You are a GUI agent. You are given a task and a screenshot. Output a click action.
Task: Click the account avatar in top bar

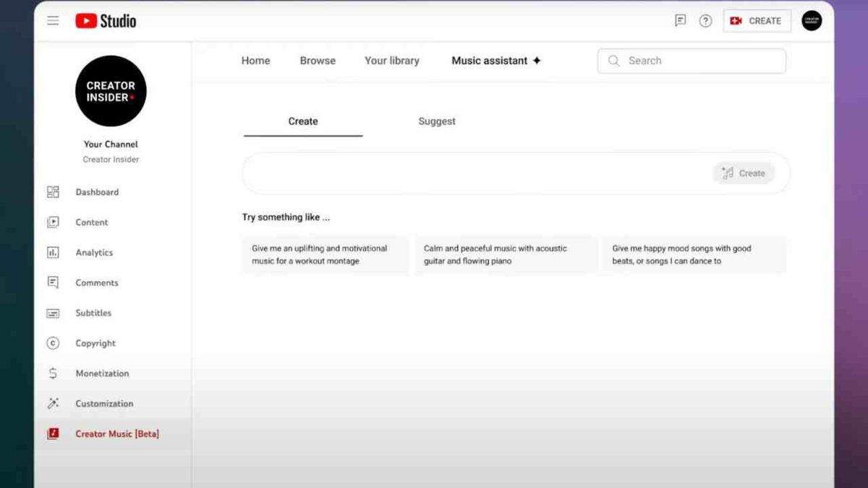pyautogui.click(x=812, y=21)
